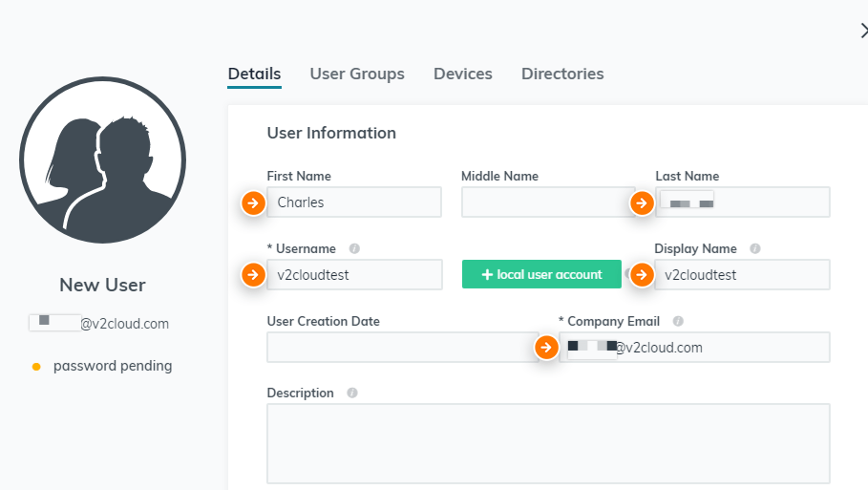
Task: Click the Description text area
Action: 548,443
